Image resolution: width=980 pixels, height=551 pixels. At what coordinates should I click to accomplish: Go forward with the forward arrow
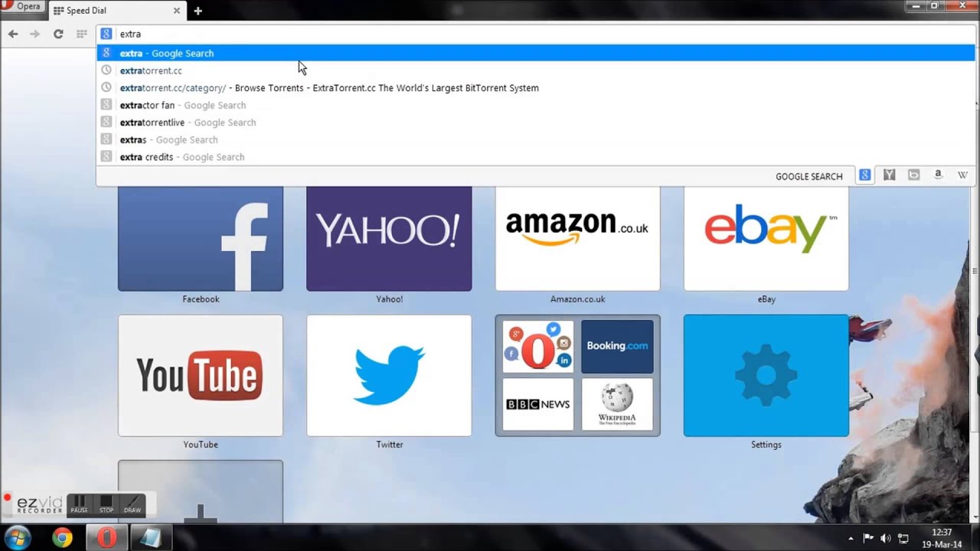(x=34, y=34)
